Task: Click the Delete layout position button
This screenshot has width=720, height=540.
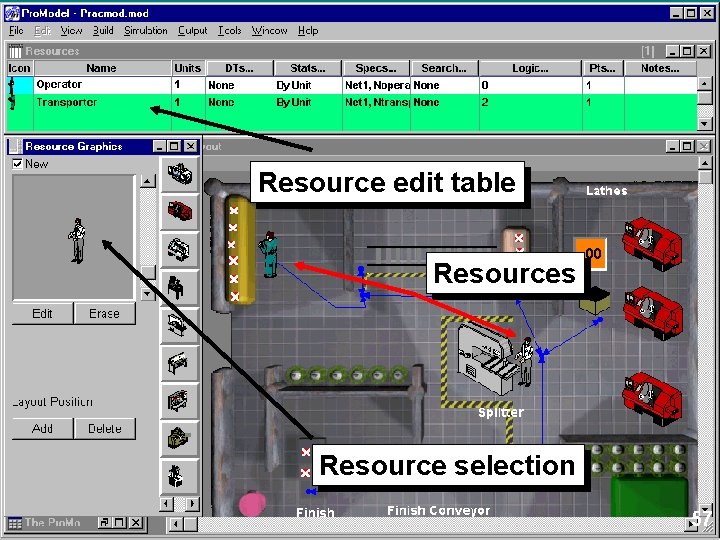Action: pyautogui.click(x=105, y=428)
